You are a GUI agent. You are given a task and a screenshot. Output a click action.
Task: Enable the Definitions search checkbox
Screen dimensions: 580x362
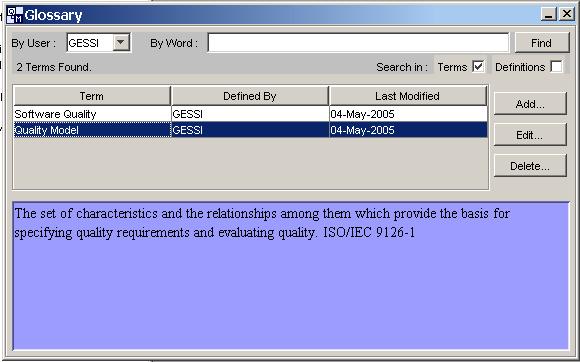coord(556,67)
